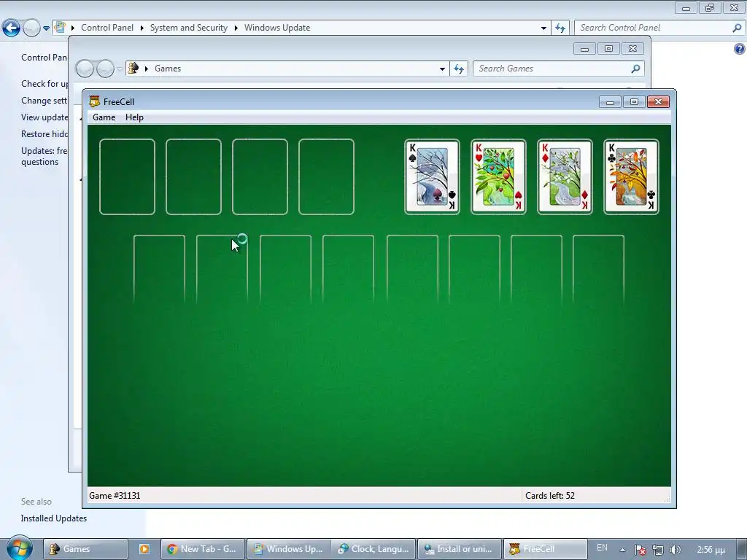This screenshot has width=747, height=560.
Task: Open Action Center flag tray icon
Action: (640, 550)
